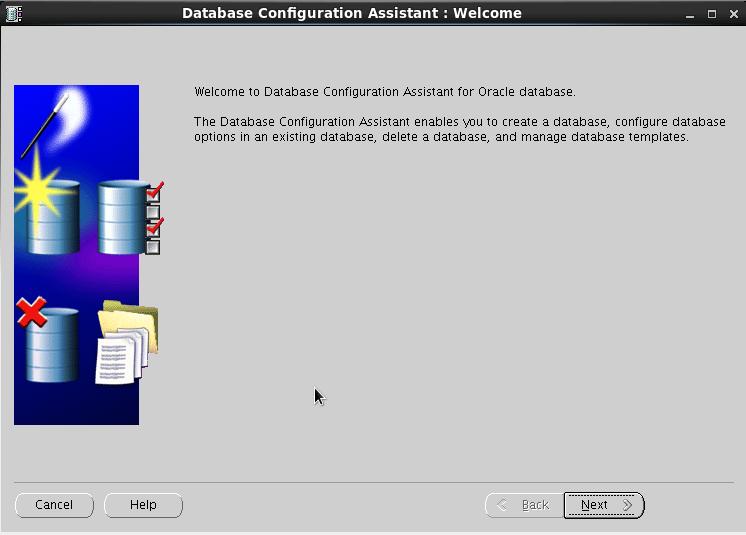This screenshot has width=746, height=535.
Task: Click the title bar text 'Database Configuration Assistant : Welcome'
Action: (x=352, y=13)
